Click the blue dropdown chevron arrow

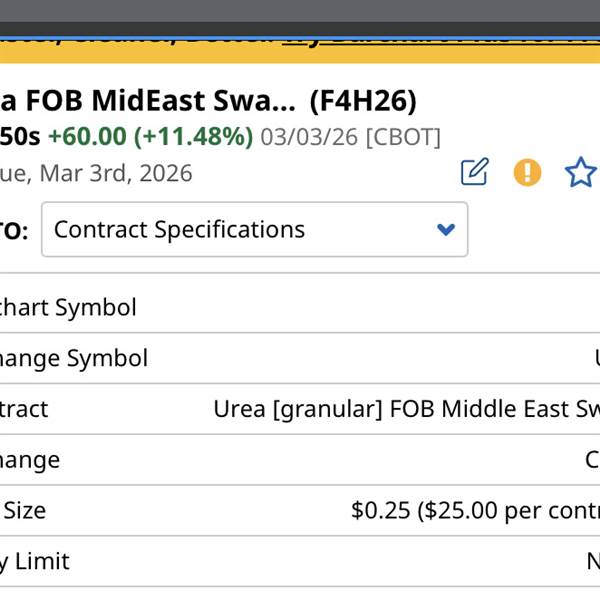(x=446, y=230)
